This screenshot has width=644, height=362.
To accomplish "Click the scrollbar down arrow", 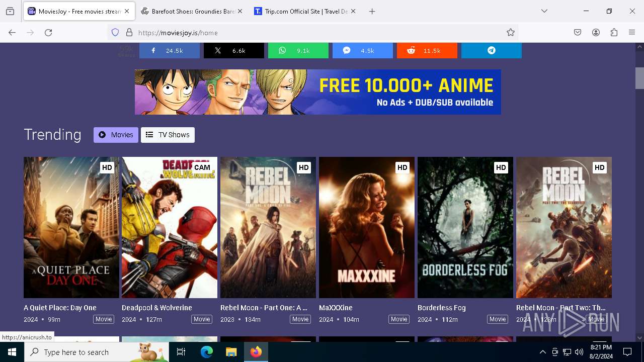I will [639, 338].
